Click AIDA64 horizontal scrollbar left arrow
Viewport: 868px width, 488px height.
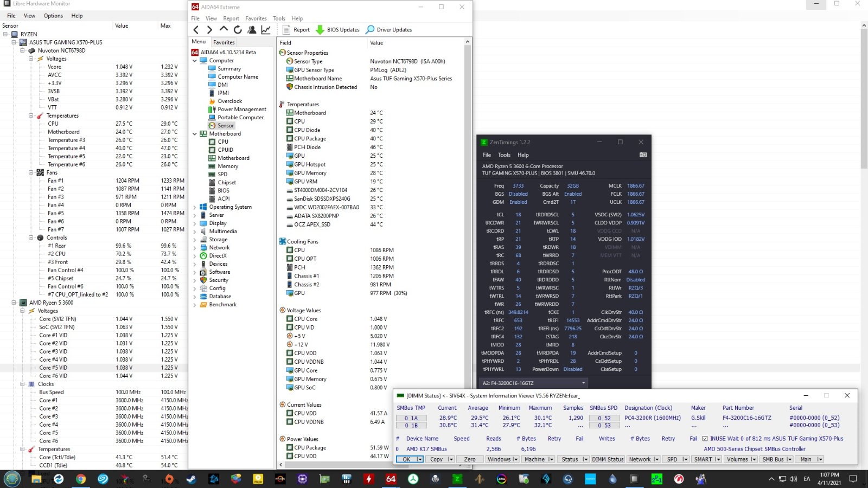click(280, 465)
